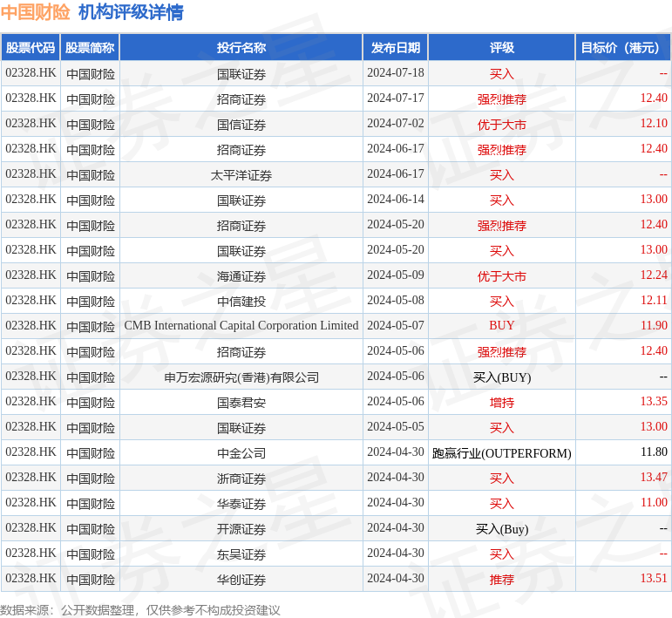Click date cell 2024-05-05
The width and height of the screenshot is (672, 618).
tap(396, 427)
